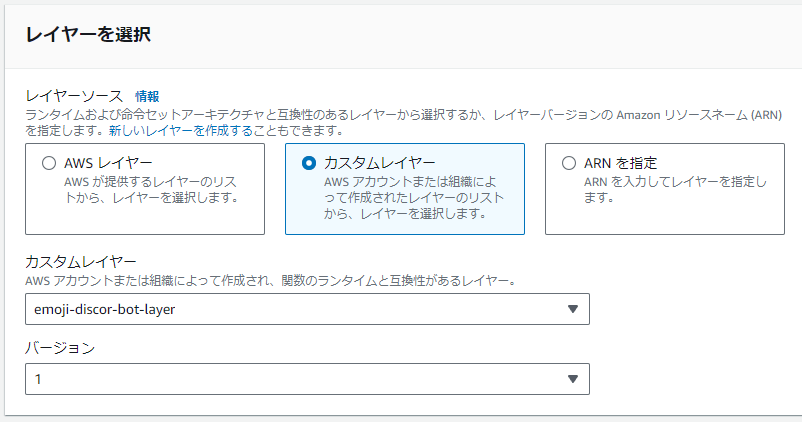Viewport: 802px width, 422px height.
Task: Click the レイヤーソース label
Action: pos(74,96)
